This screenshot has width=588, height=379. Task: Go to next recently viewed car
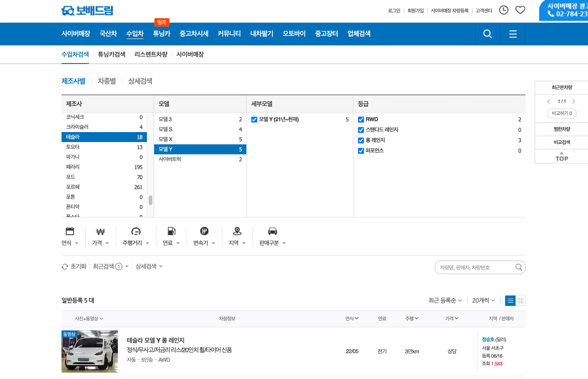pos(574,101)
